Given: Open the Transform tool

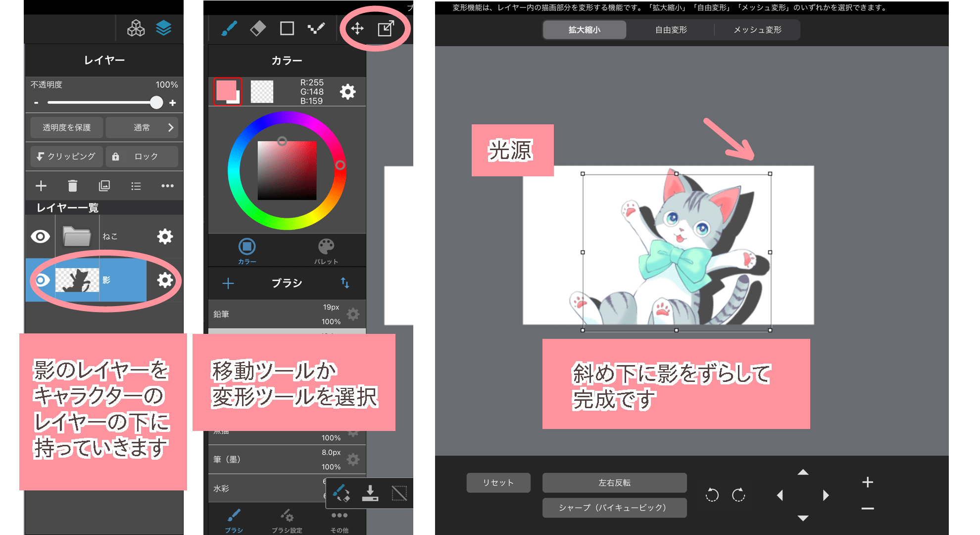Looking at the screenshot, I should tap(387, 28).
